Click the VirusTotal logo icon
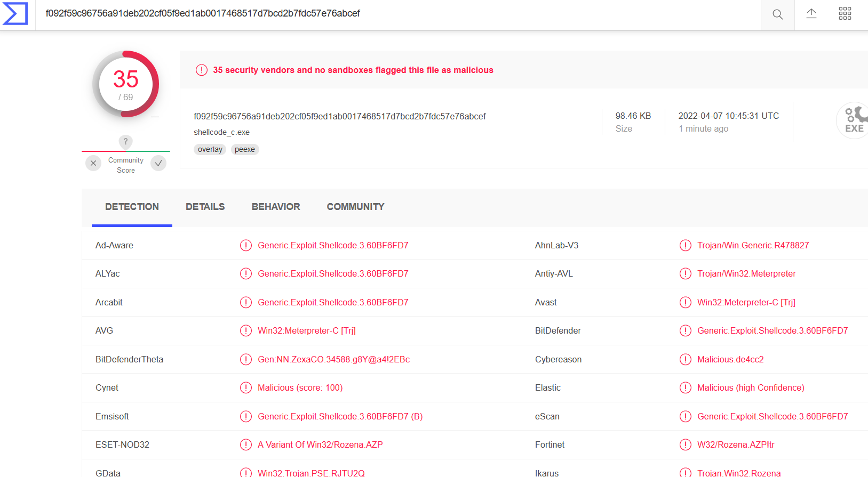Screen dimensions: 868x477 pyautogui.click(x=15, y=14)
